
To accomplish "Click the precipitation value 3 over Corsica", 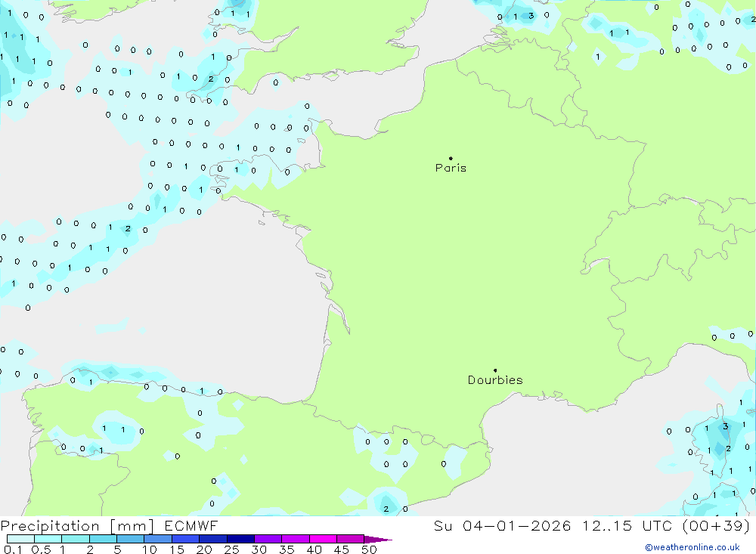I will [725, 426].
